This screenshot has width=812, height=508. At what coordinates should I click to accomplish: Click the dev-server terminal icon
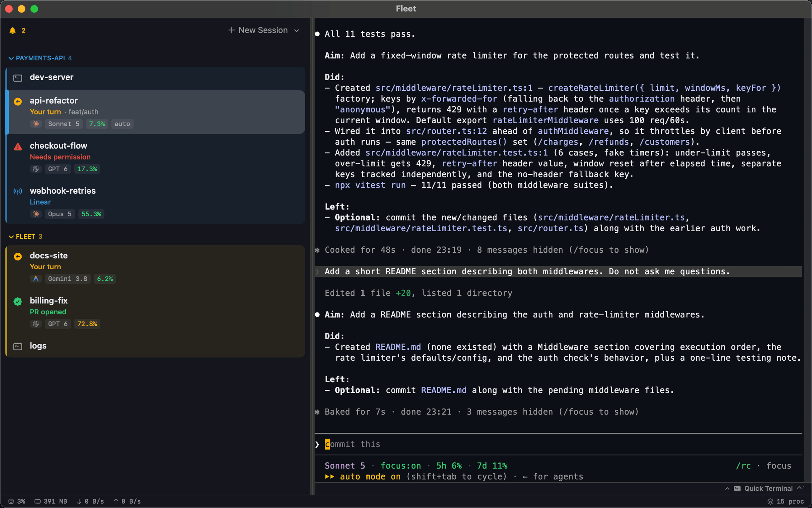pyautogui.click(x=18, y=78)
